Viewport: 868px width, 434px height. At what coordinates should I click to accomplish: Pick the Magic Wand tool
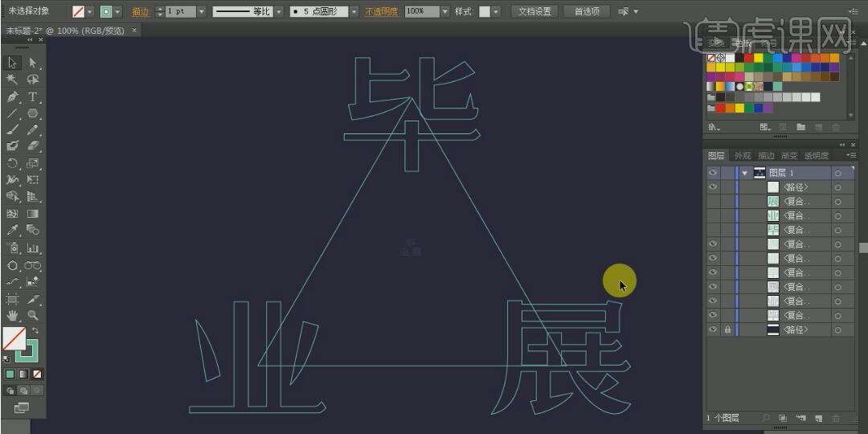(x=12, y=80)
